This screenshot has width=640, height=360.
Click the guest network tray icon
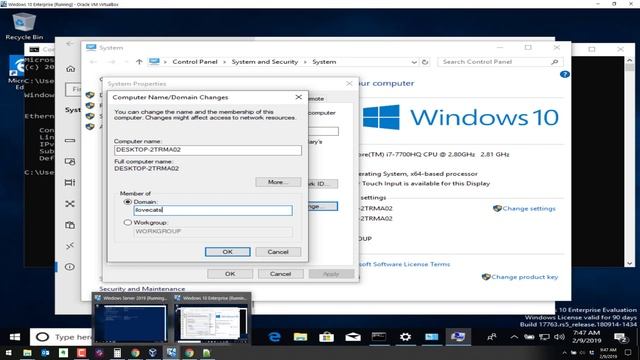coord(544,337)
